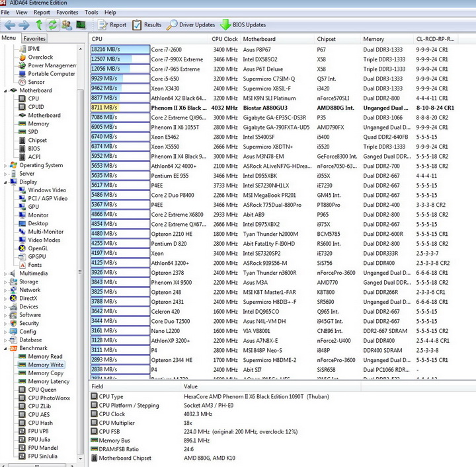Sort by the Motherboard column header

pyautogui.click(x=277, y=39)
